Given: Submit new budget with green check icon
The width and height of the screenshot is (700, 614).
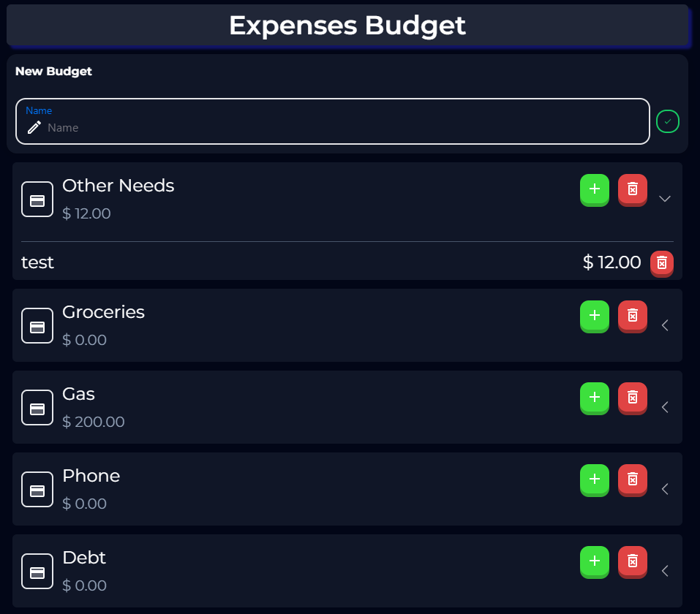Looking at the screenshot, I should pyautogui.click(x=668, y=121).
